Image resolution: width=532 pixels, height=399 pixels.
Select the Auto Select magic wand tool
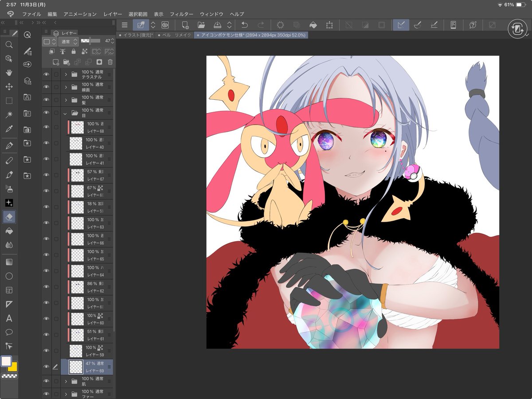(9, 115)
